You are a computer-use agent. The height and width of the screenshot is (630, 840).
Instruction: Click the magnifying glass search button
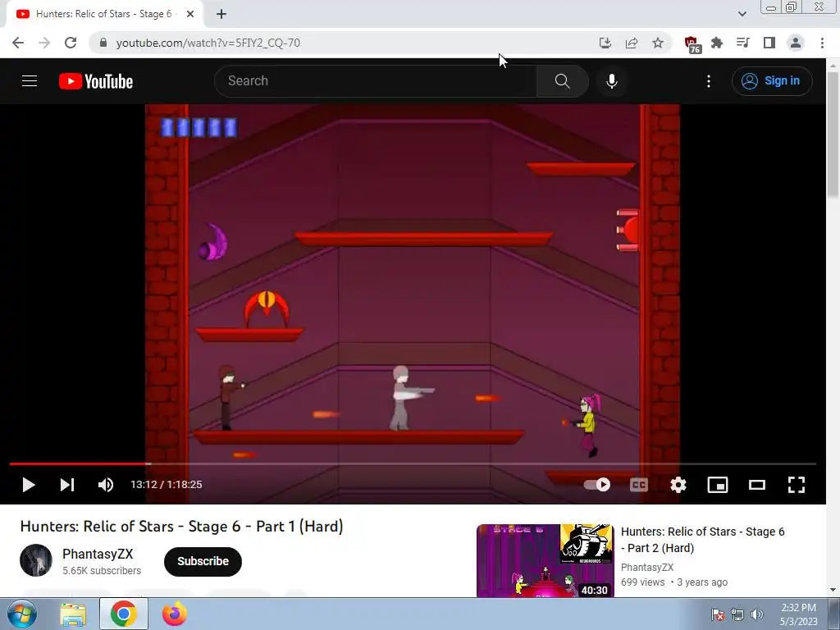[x=562, y=81]
